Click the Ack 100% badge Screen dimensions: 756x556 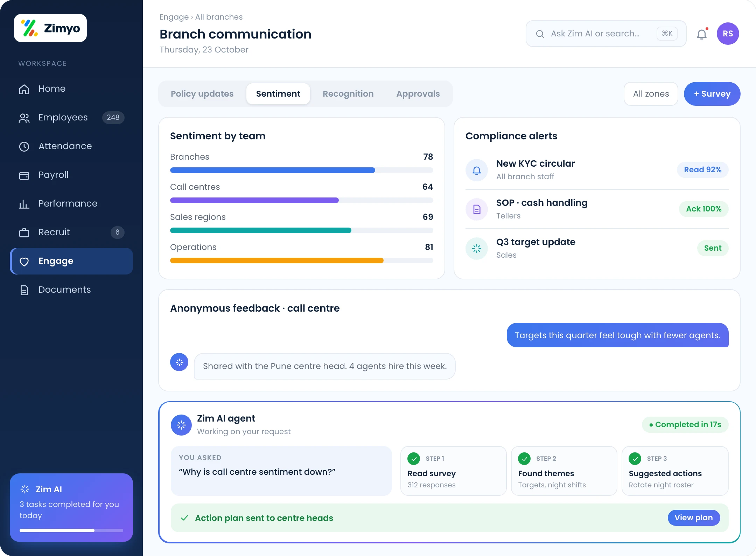click(704, 209)
